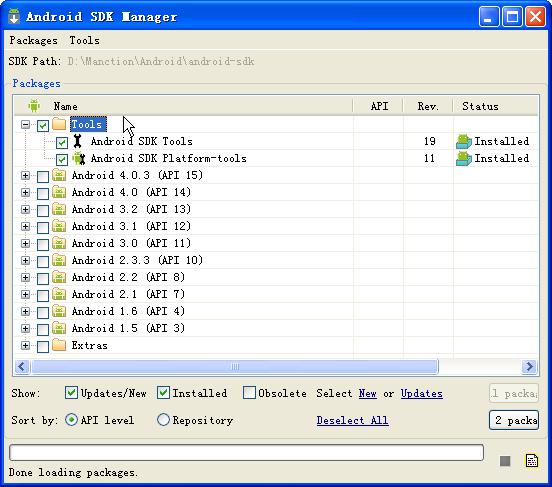Image resolution: width=552 pixels, height=487 pixels.
Task: Click the scroll right arrow of the package list
Action: click(529, 367)
